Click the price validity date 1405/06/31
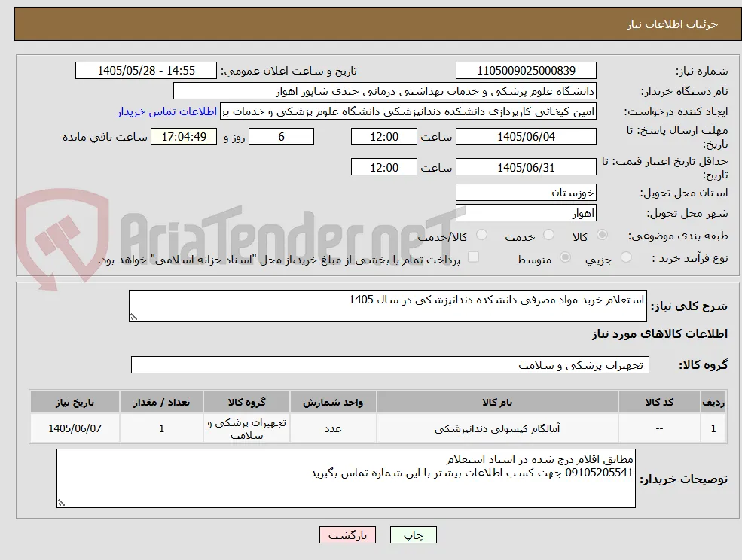Viewport: 742px width, 560px height. coord(526,167)
